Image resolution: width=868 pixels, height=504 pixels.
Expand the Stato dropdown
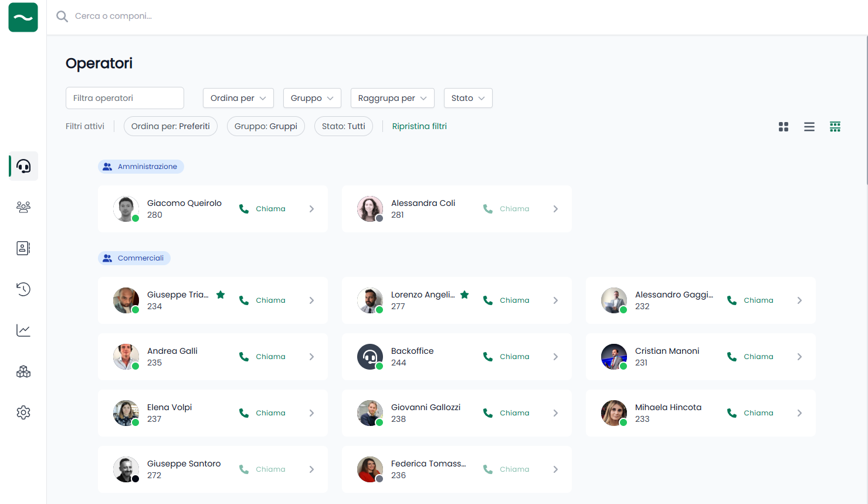click(468, 98)
